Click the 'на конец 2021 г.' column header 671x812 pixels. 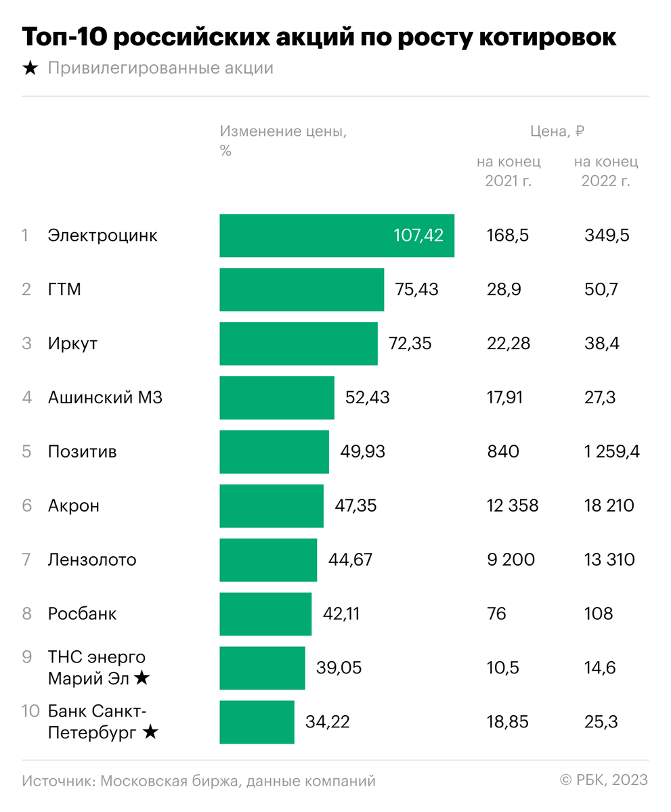coord(508,171)
